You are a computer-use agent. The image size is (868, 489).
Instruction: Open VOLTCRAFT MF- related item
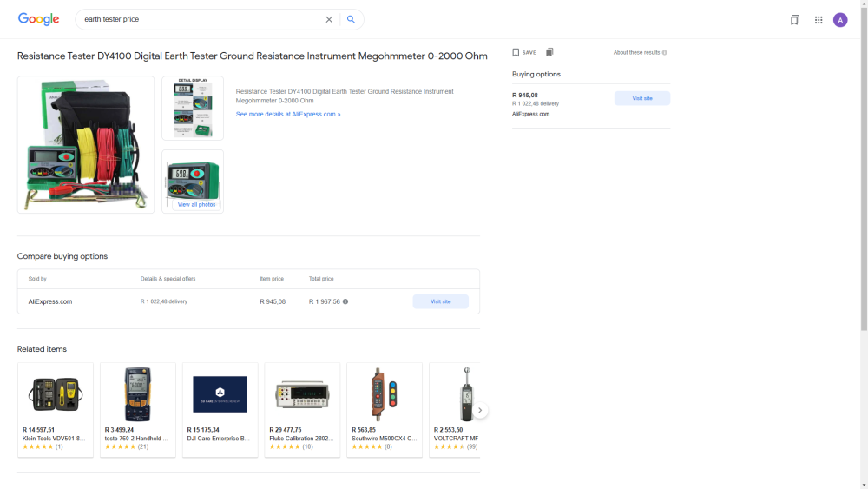click(x=455, y=410)
